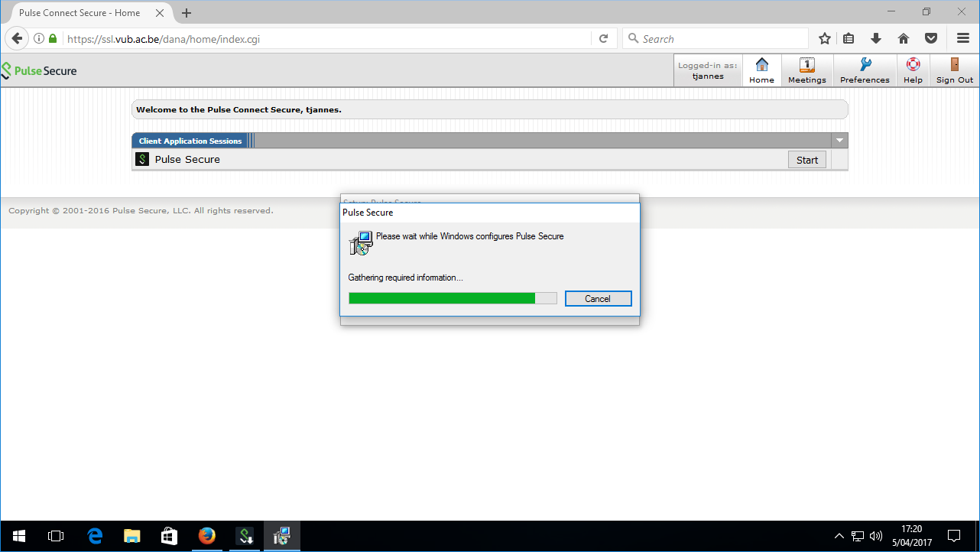Open the Windows Store from taskbar
The image size is (980, 552).
(x=169, y=536)
